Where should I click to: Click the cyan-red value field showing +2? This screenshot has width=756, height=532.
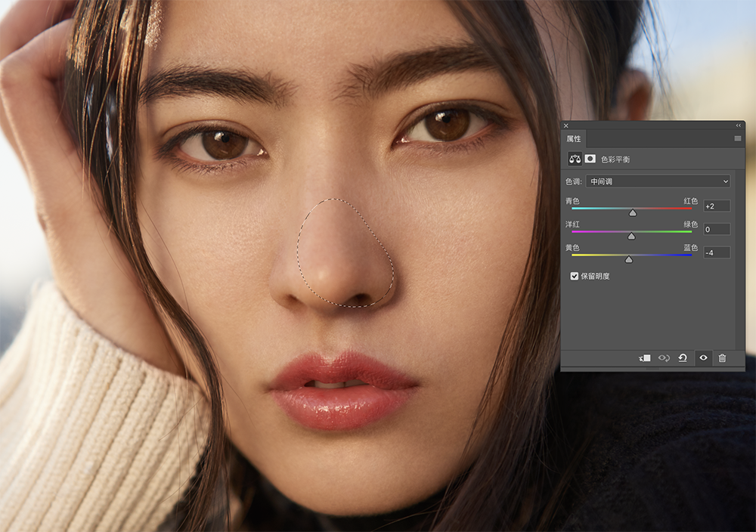717,206
